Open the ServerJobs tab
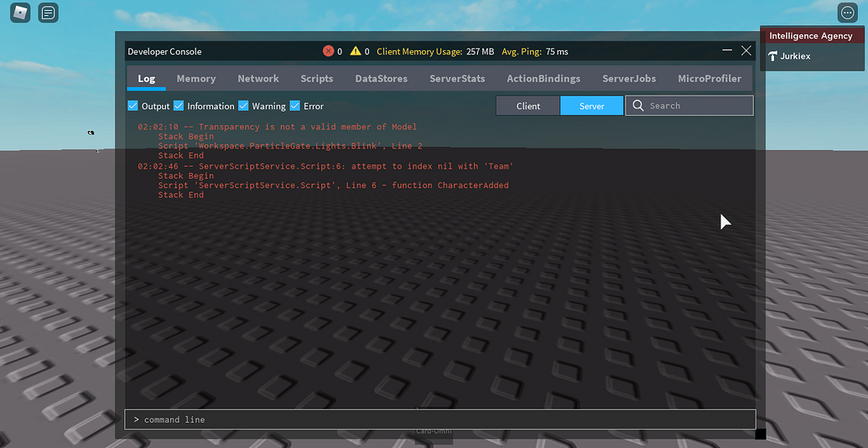 [629, 79]
